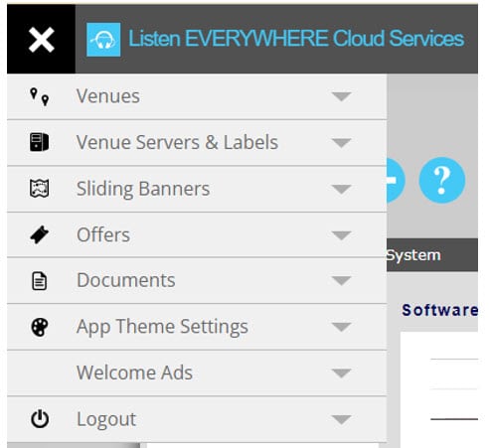Image resolution: width=489 pixels, height=448 pixels.
Task: Open the Listen EVERYWHERE Cloud Services title link
Action: 296,39
